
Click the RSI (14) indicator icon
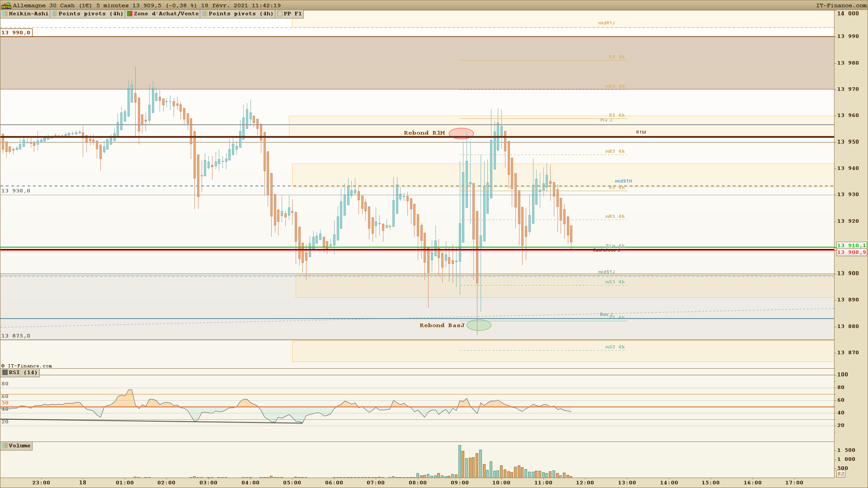5,373
